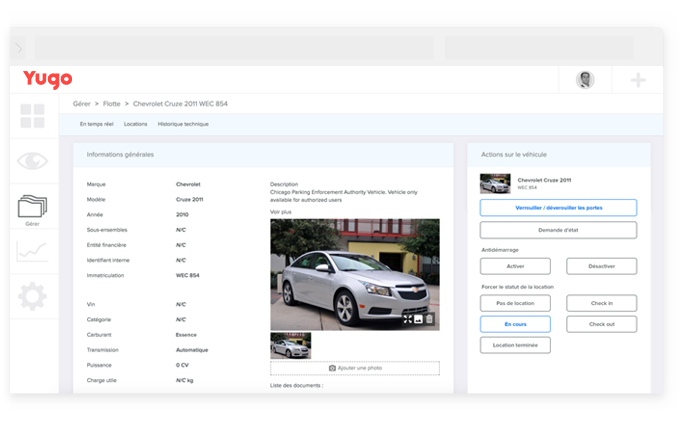
Task: Click the Identifiant interne label
Action: tap(108, 260)
